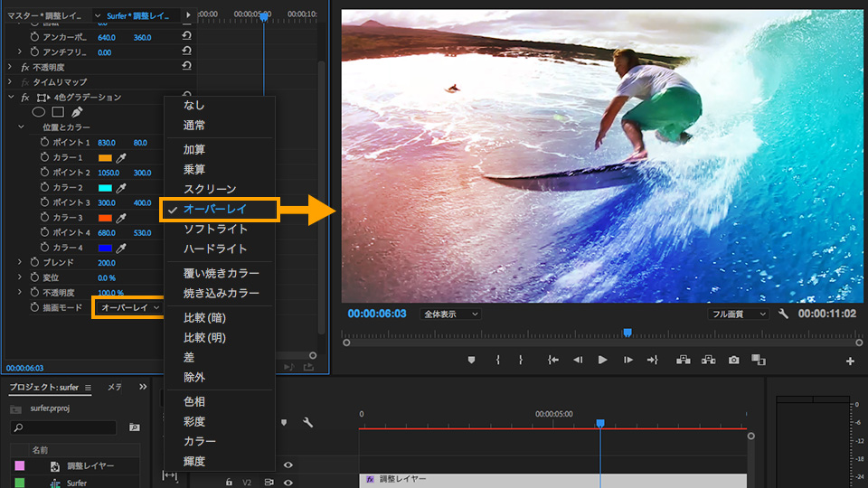
Task: Select the pen mask tool
Action: (76, 112)
